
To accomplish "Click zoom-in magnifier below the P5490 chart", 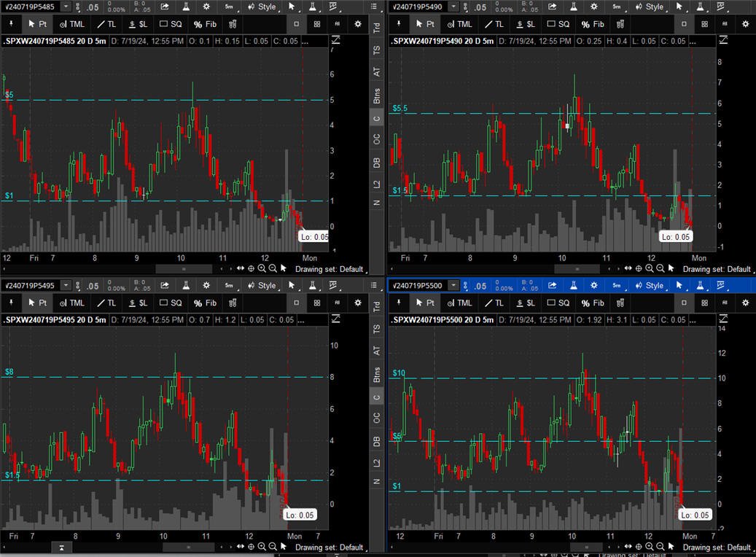I will 650,268.
